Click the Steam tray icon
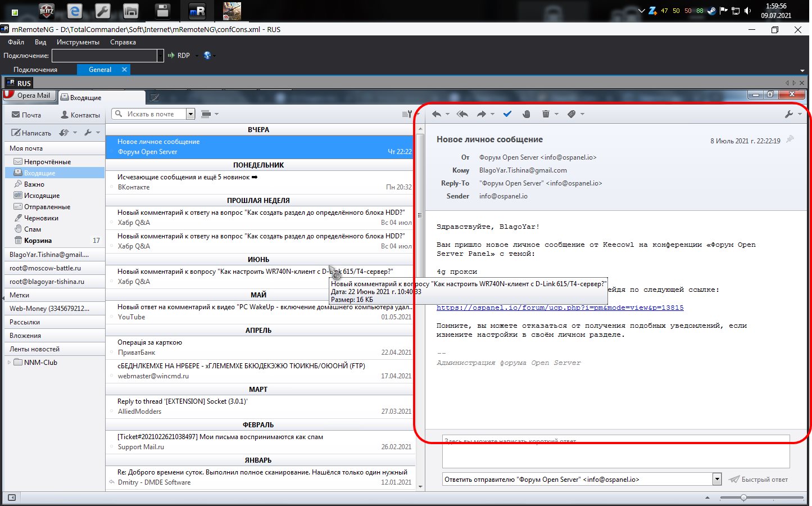Image resolution: width=812 pixels, height=506 pixels. tap(711, 11)
